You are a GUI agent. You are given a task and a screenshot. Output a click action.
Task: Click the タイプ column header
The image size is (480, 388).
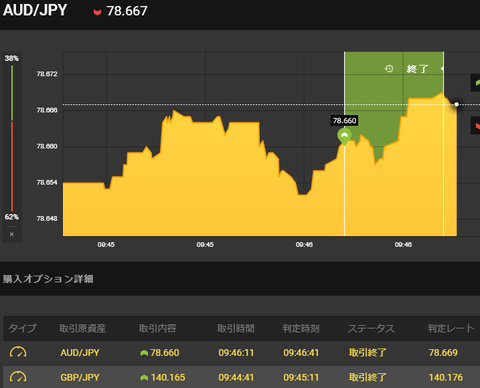click(x=22, y=328)
